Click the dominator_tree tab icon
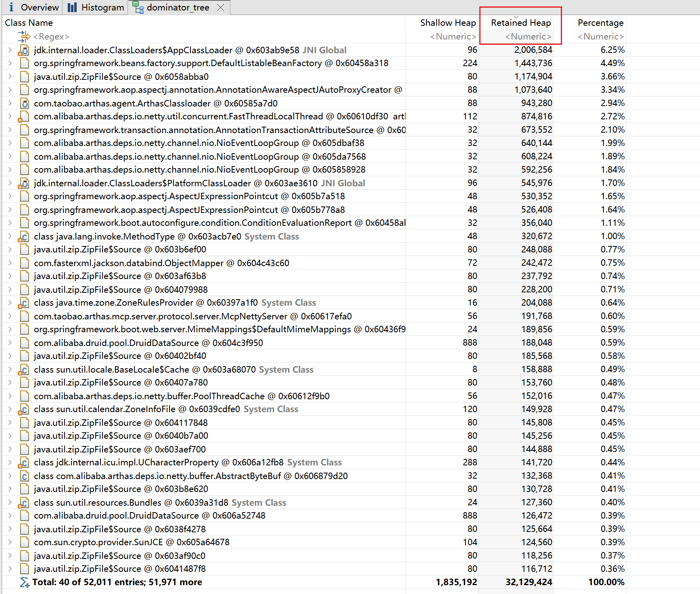This screenshot has width=700, height=594. [138, 7]
